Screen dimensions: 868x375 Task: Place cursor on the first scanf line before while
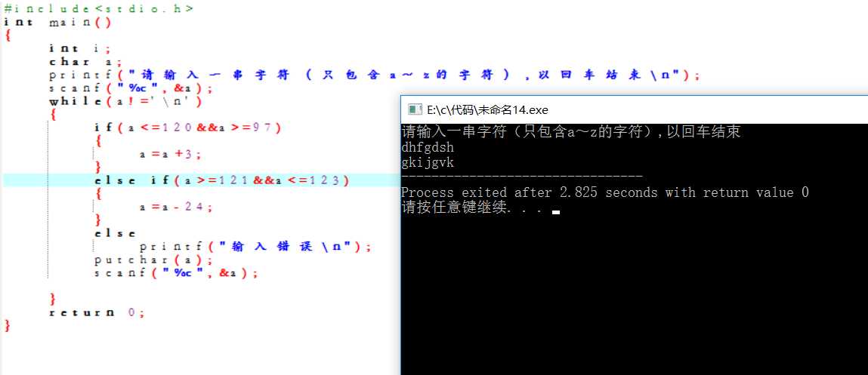click(x=131, y=88)
